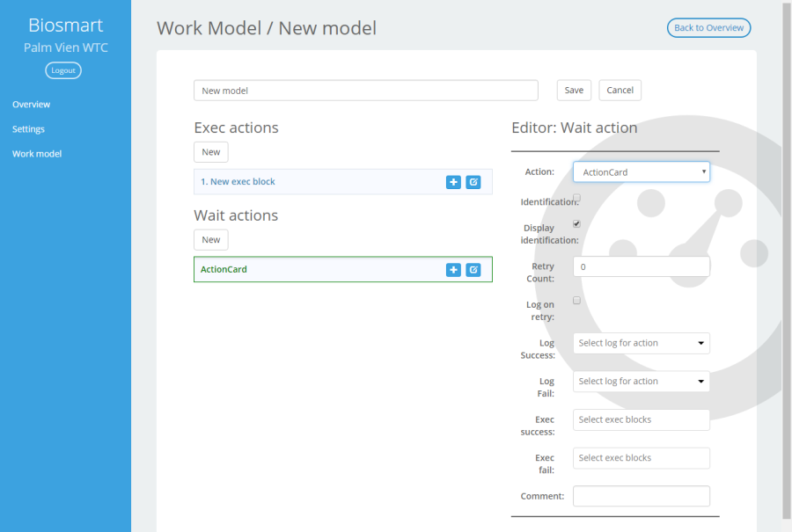Open the Action dropdown showing ActionCard
This screenshot has width=792, height=532.
pyautogui.click(x=641, y=172)
